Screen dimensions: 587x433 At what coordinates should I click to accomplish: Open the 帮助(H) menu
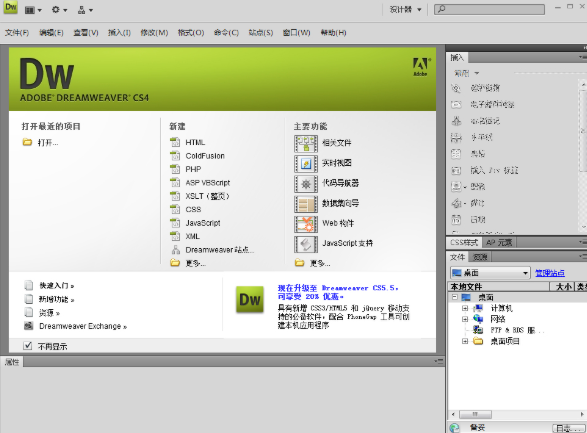[334, 33]
